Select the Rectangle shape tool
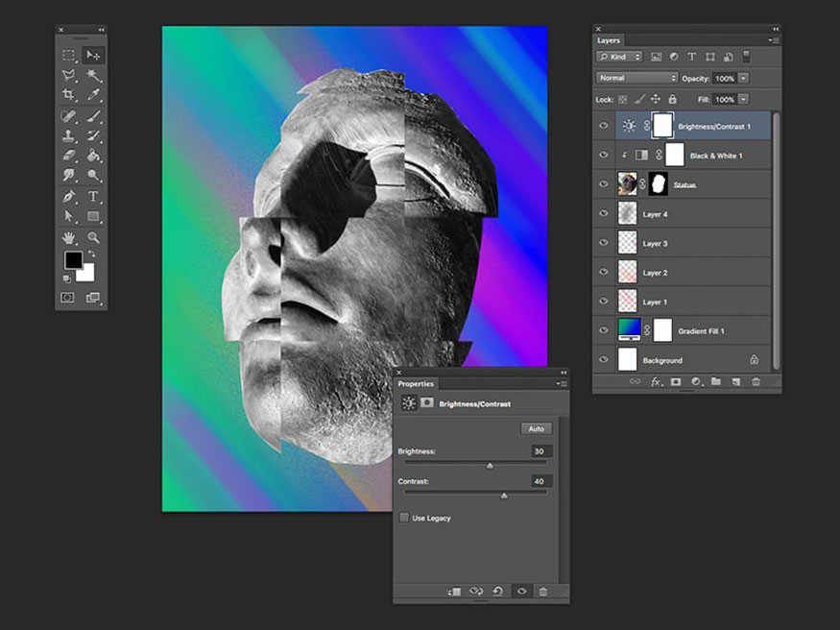840x630 pixels. 93,216
